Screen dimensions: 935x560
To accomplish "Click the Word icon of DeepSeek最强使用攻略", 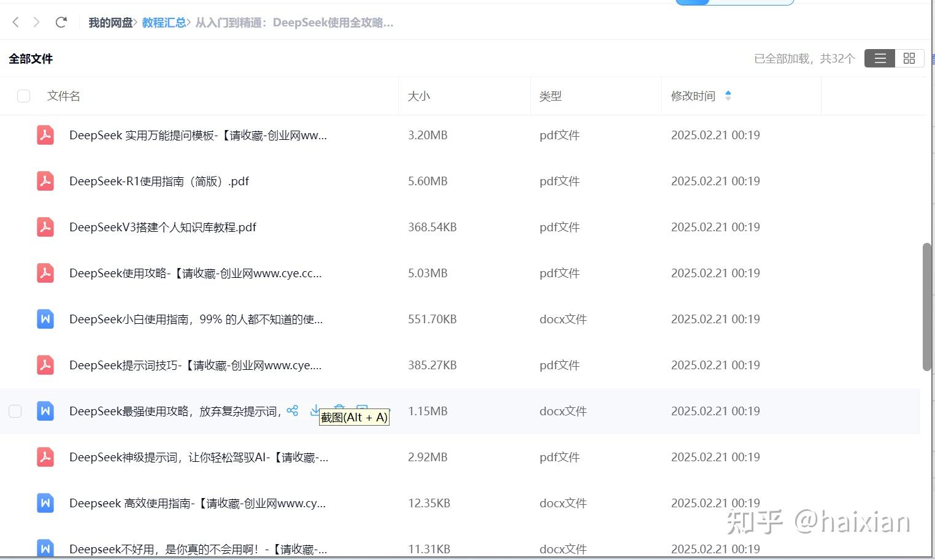I will coord(45,411).
